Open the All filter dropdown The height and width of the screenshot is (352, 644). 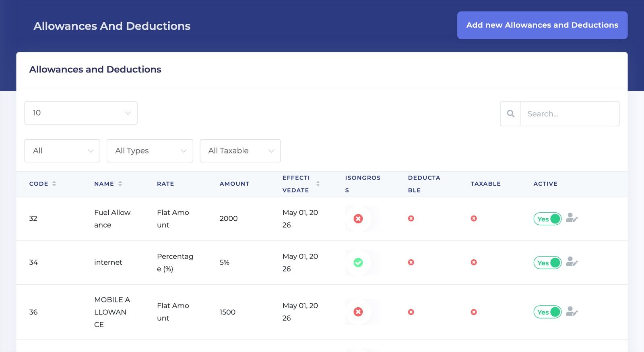coord(62,151)
